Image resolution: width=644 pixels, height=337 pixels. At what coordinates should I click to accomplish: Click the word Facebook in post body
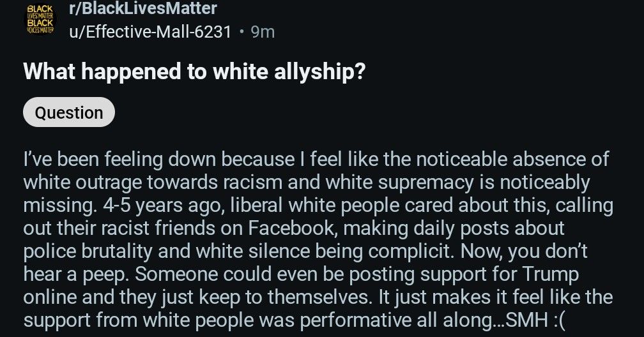[293, 228]
